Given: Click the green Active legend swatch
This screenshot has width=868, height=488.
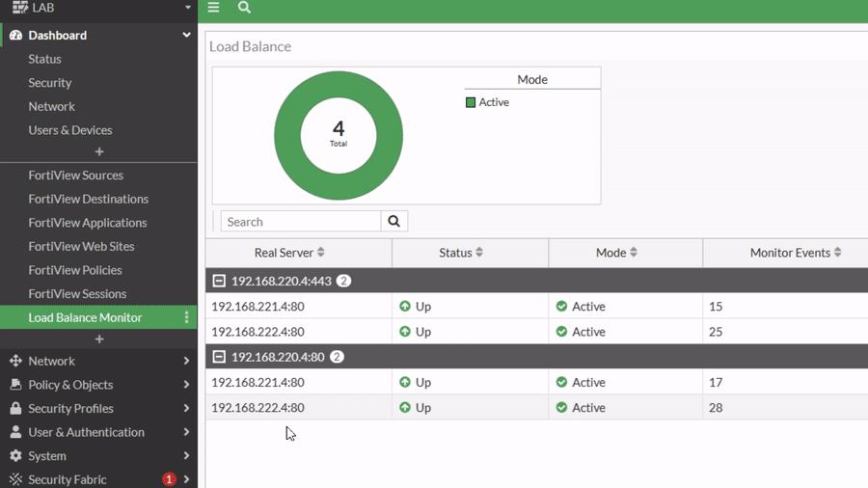Looking at the screenshot, I should point(471,102).
